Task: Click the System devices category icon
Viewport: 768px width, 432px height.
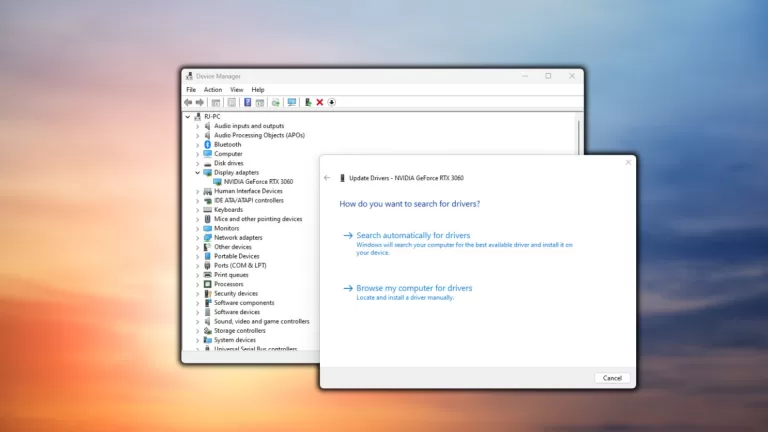Action: (x=208, y=340)
